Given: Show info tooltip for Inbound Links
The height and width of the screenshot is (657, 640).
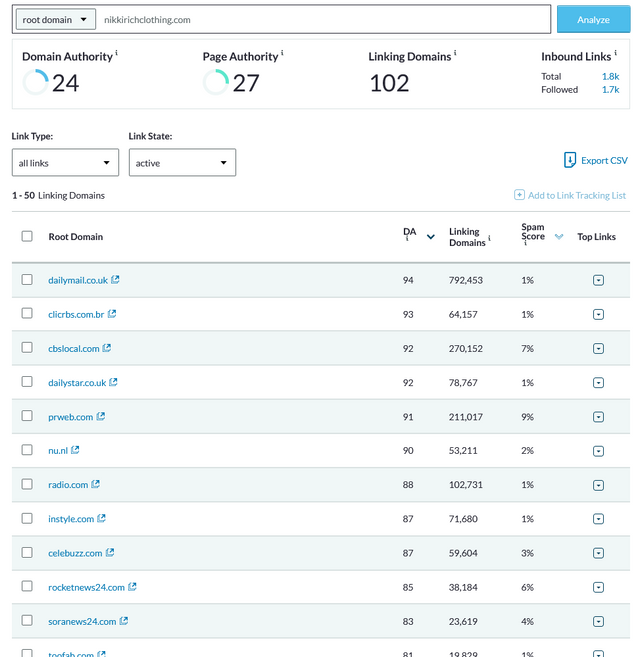Looking at the screenshot, I should click(x=615, y=53).
